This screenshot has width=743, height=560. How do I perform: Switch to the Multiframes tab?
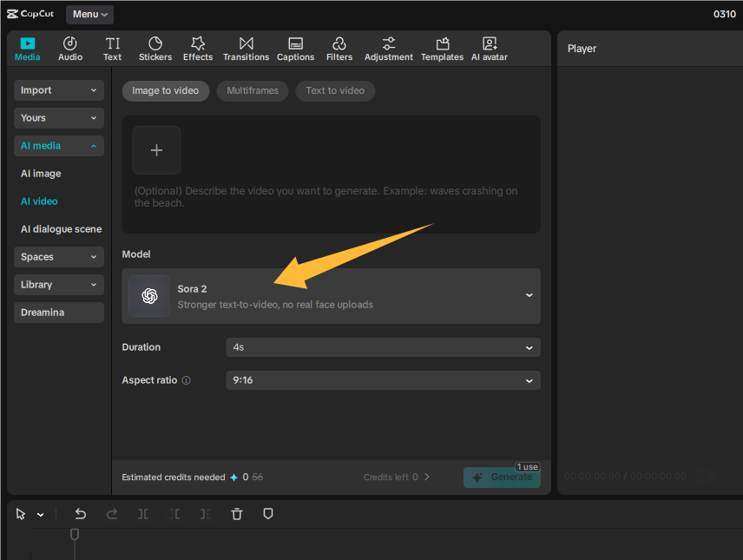252,90
